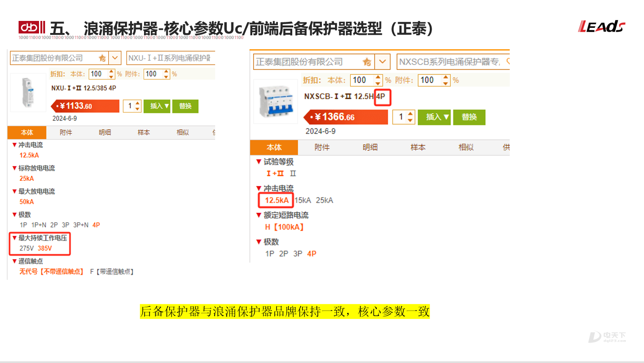This screenshot has height=363, width=644.
Task: Click the favorite star icon in the NXSCB panel's company field
Action: point(367,62)
